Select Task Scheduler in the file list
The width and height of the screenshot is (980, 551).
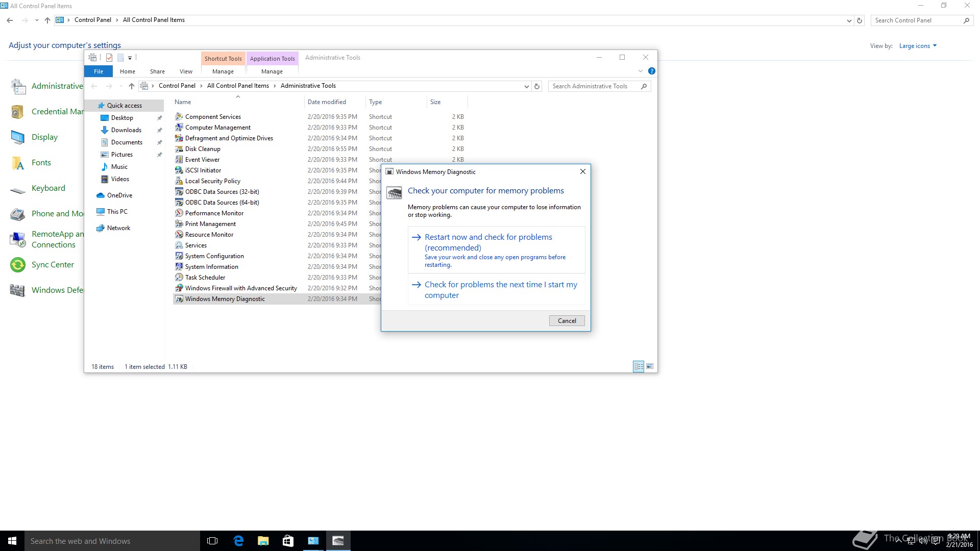click(x=205, y=278)
